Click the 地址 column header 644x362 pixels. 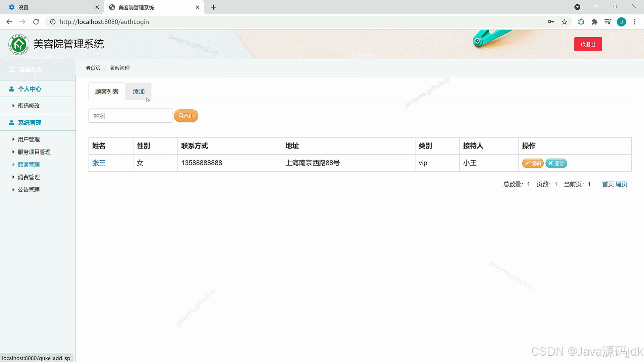348,146
